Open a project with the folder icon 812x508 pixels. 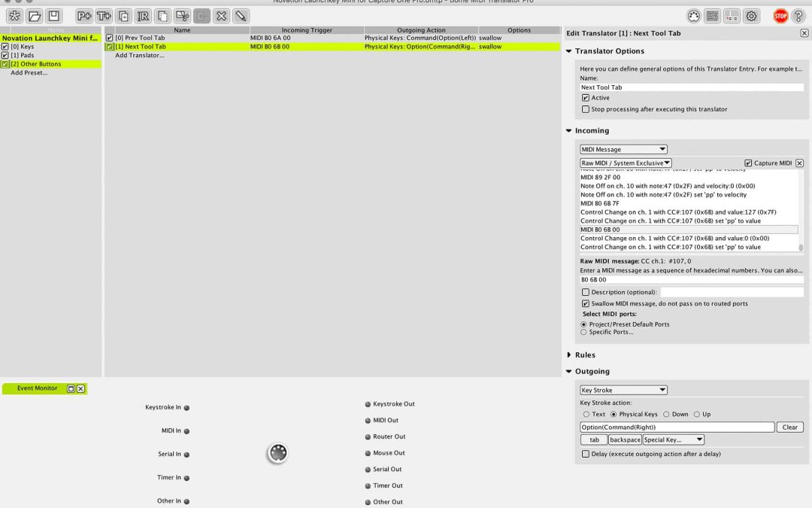tap(35, 16)
